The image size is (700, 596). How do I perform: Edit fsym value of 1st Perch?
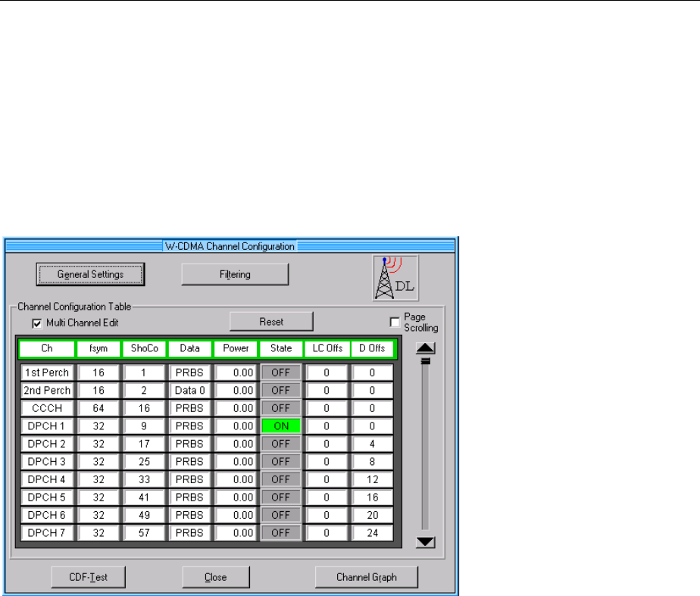98,373
